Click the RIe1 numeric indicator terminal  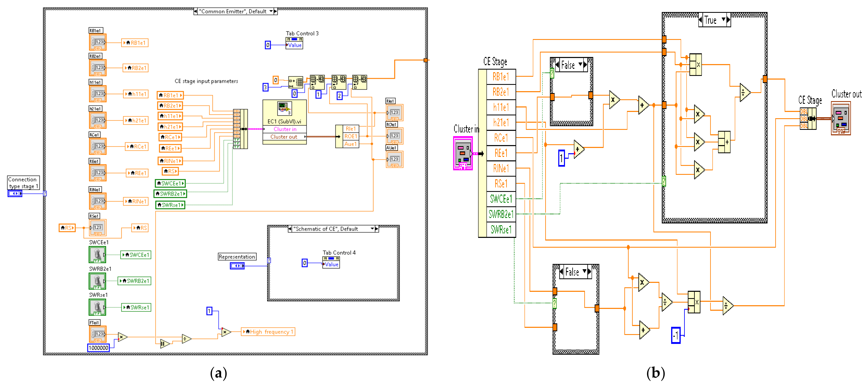click(394, 113)
